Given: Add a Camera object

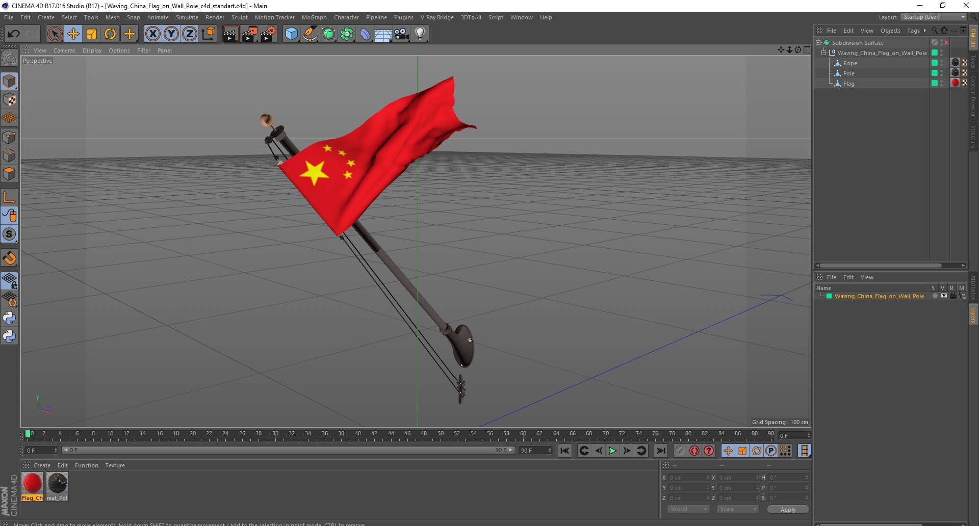Looking at the screenshot, I should coord(402,34).
